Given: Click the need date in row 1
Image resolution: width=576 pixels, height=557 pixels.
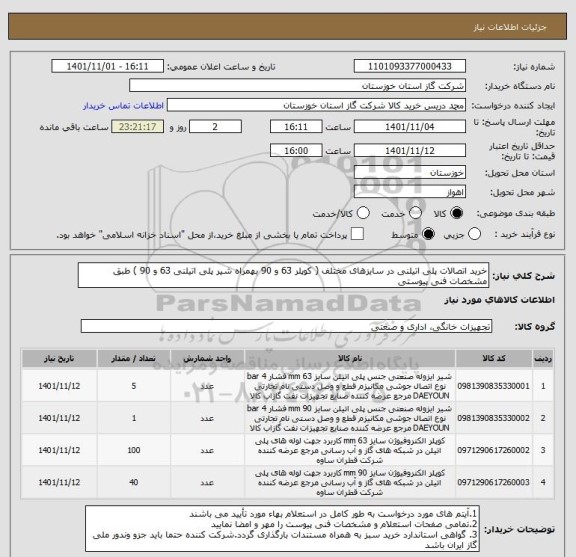Looking at the screenshot, I should 59,386.
